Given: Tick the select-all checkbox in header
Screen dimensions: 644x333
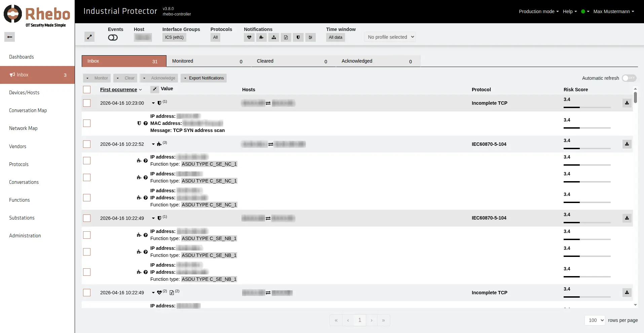Looking at the screenshot, I should 87,90.
